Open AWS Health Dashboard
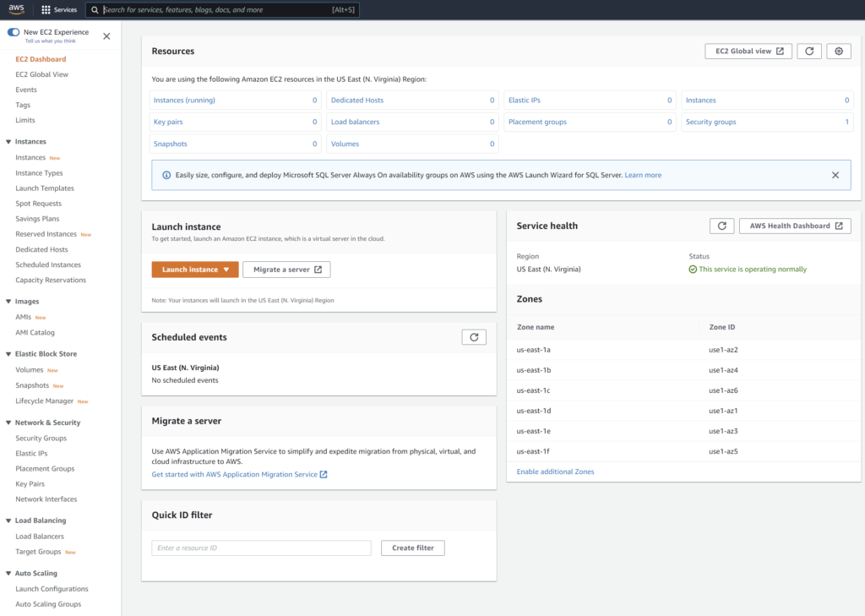Viewport: 865px width, 616px height. tap(795, 226)
